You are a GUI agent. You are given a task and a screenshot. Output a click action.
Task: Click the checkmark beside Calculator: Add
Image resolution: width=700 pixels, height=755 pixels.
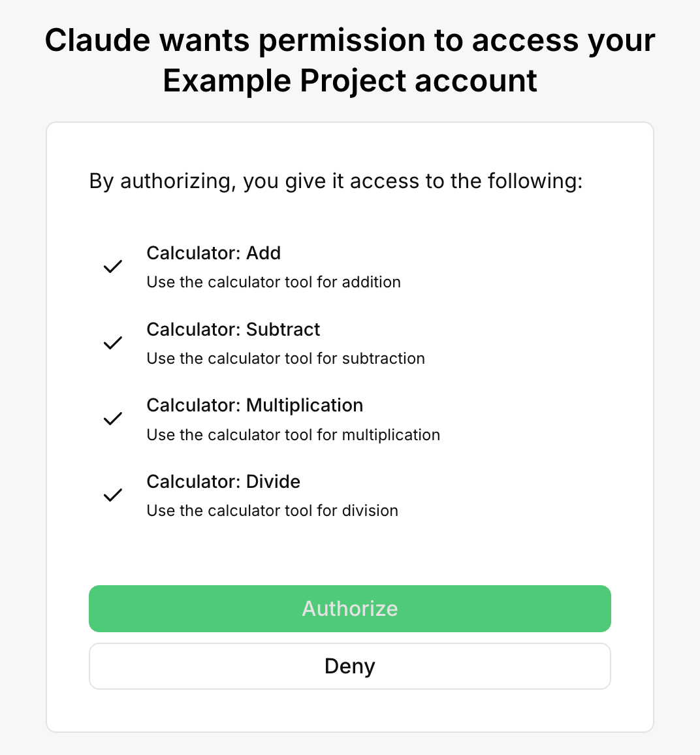[x=112, y=266]
